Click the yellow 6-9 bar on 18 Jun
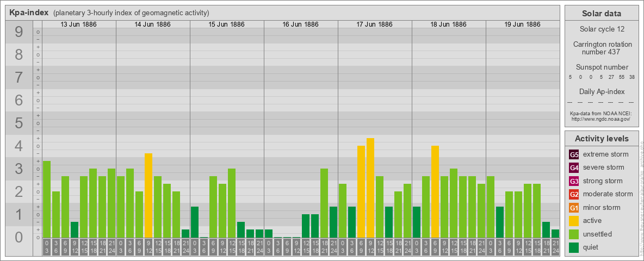 click(435, 191)
